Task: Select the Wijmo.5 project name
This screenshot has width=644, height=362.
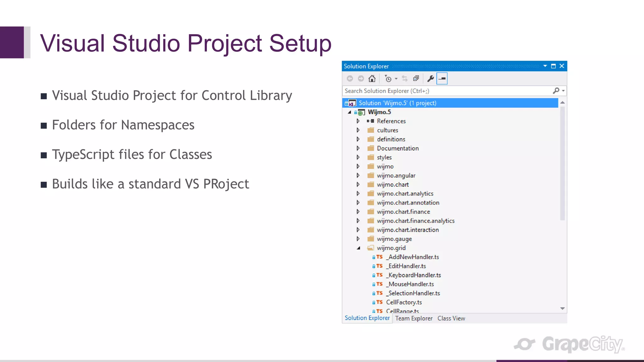Action: click(x=379, y=112)
